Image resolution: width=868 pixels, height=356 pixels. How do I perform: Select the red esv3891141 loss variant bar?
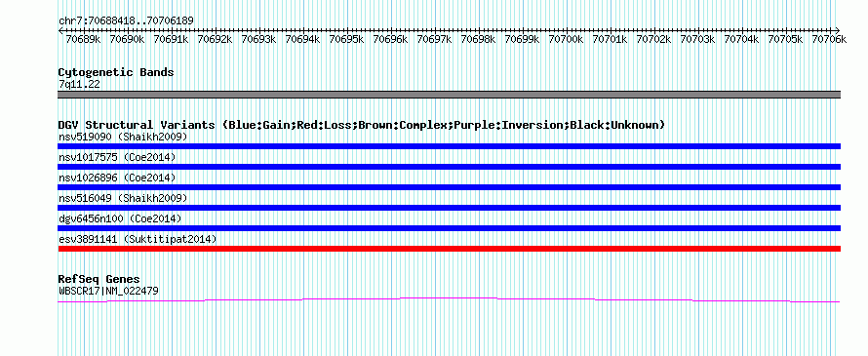click(449, 249)
